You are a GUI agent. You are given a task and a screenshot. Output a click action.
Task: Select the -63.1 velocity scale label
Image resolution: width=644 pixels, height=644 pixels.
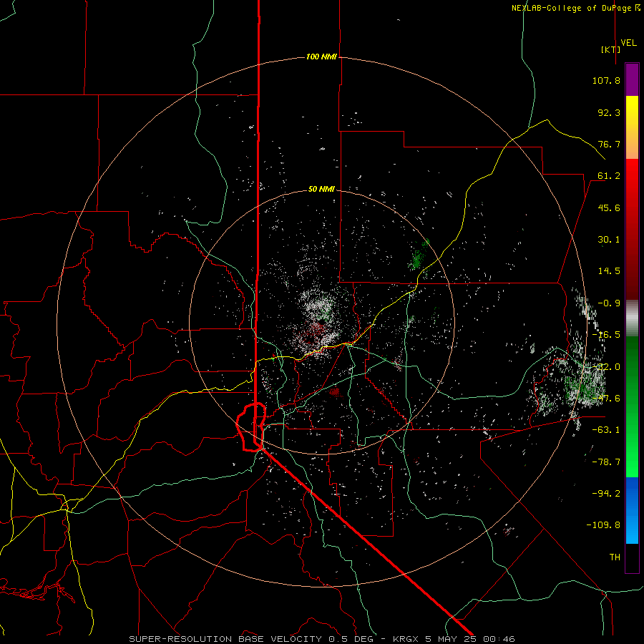point(606,430)
